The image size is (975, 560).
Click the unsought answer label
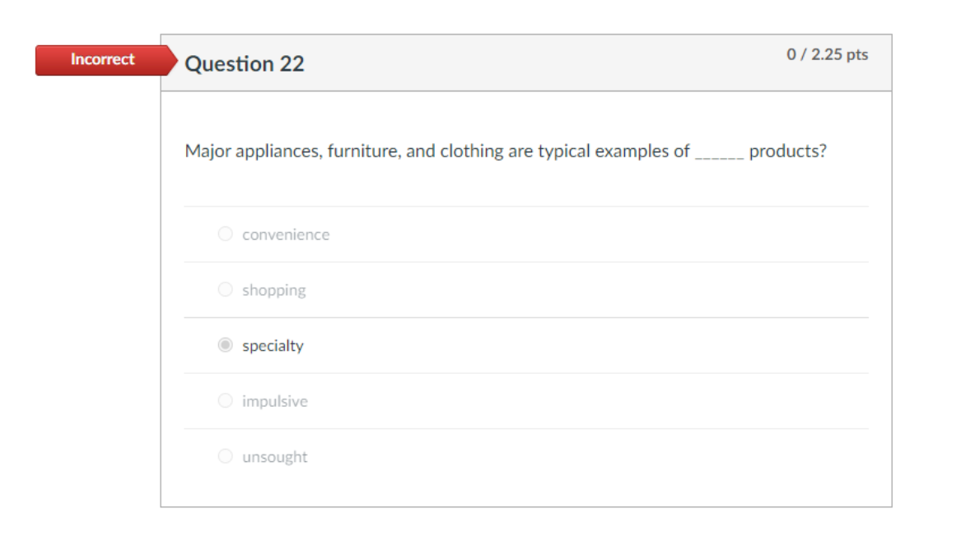[x=274, y=457]
